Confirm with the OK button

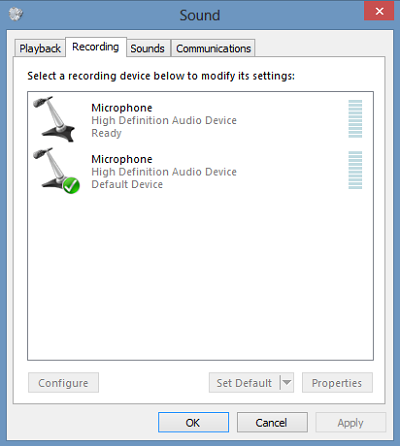click(x=193, y=422)
